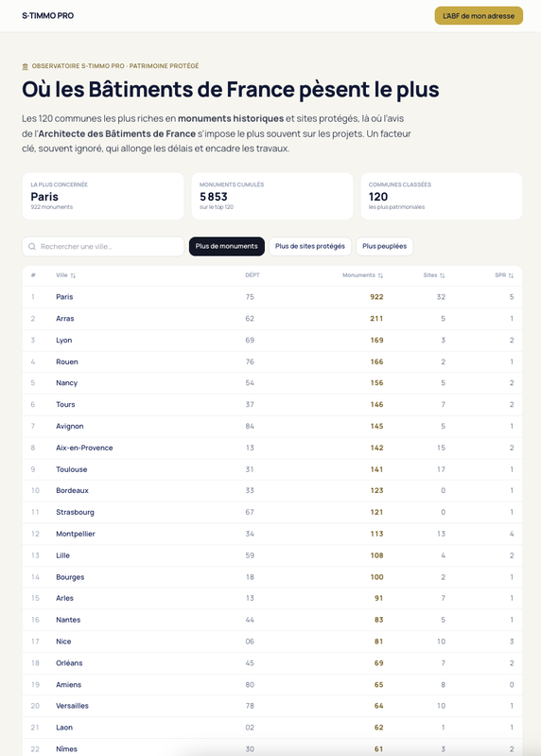Click the search magnifier icon
Screen dimensions: 541x756
32,246
